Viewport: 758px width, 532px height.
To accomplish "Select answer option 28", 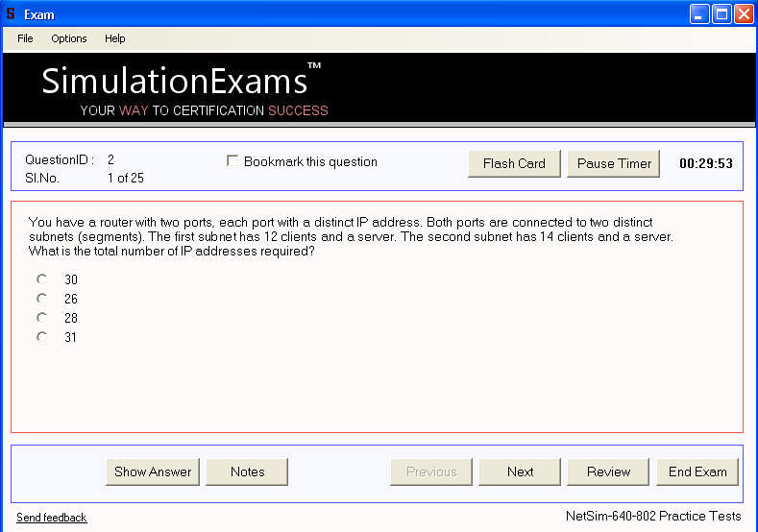I will (42, 318).
